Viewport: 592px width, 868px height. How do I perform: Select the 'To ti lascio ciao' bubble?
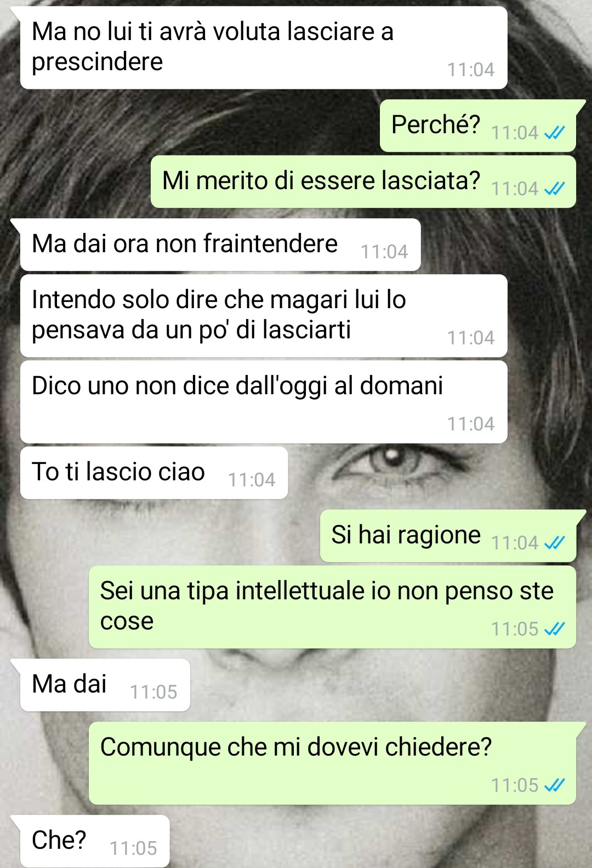154,473
